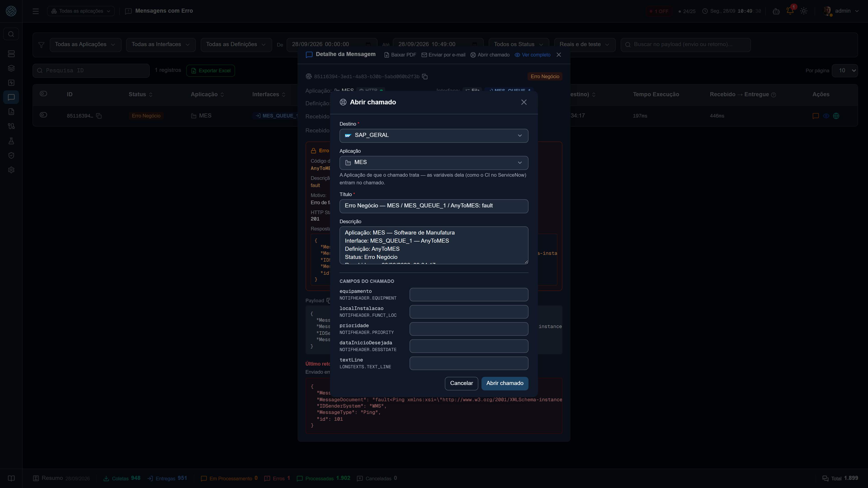868x488 pixels.
Task: Click Ver completo link
Action: pyautogui.click(x=532, y=55)
